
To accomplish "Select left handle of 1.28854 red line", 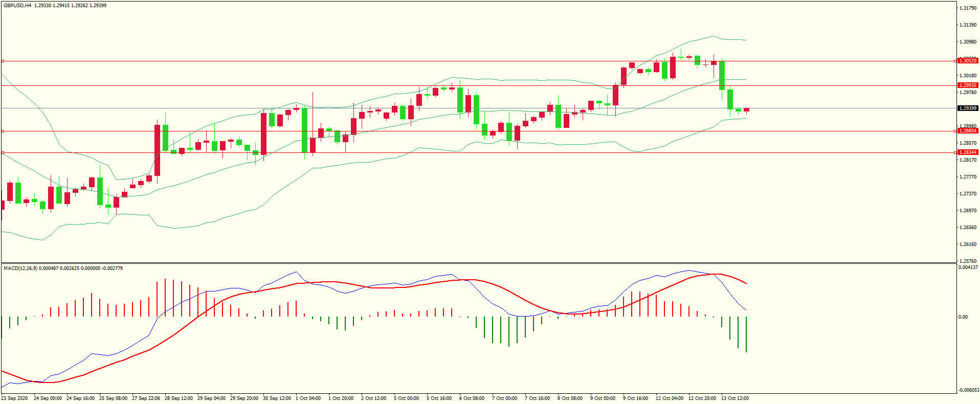I will click(x=3, y=131).
